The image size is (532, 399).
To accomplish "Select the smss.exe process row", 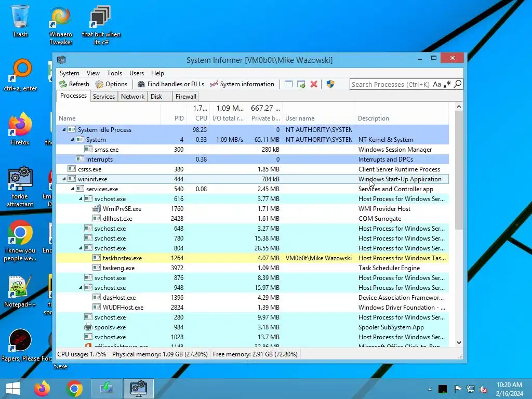I will pos(252,149).
